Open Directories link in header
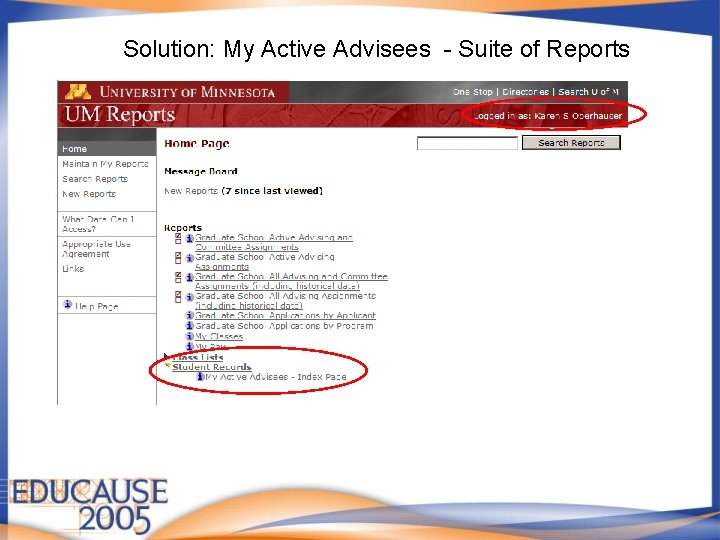The height and width of the screenshot is (540, 720). (x=525, y=92)
